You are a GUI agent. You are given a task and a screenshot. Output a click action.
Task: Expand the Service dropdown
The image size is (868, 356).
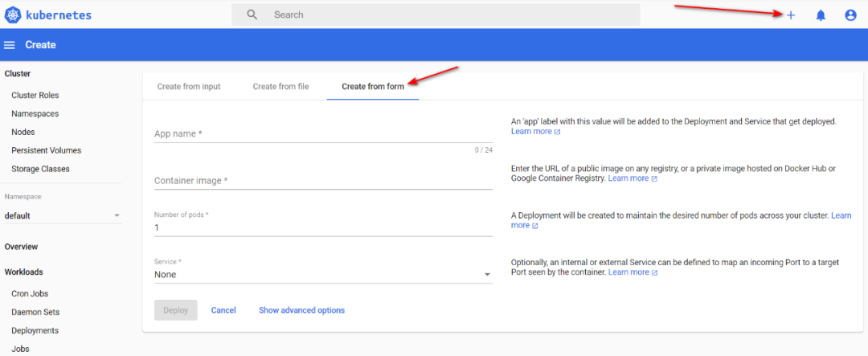[x=323, y=275]
